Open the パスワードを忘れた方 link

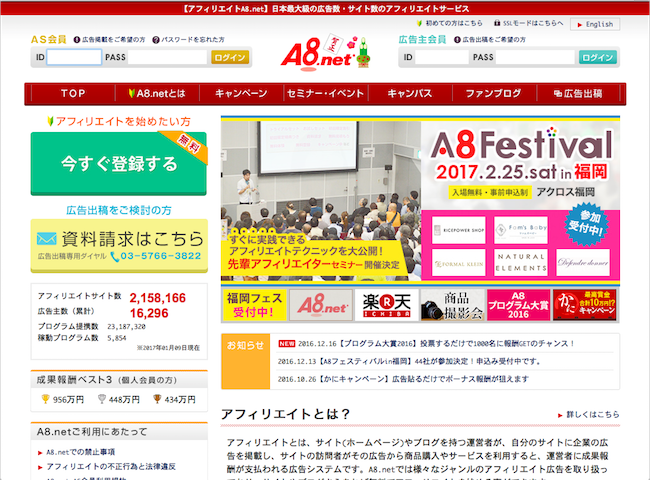(x=193, y=40)
